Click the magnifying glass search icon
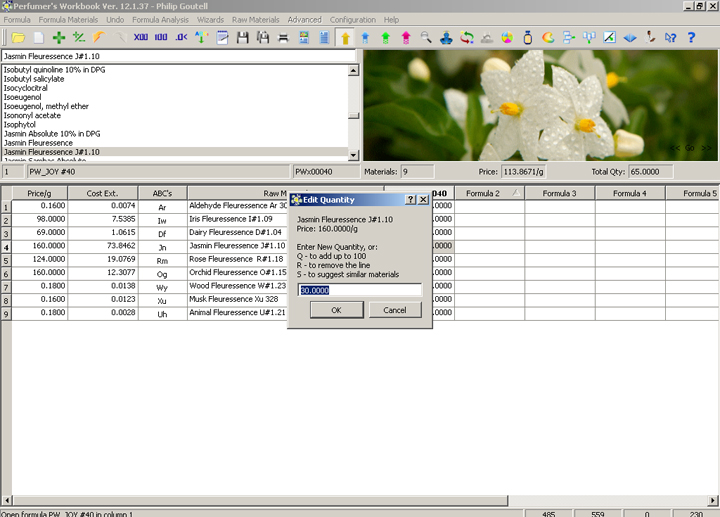Viewport: 720px width, 517px height. tap(426, 38)
